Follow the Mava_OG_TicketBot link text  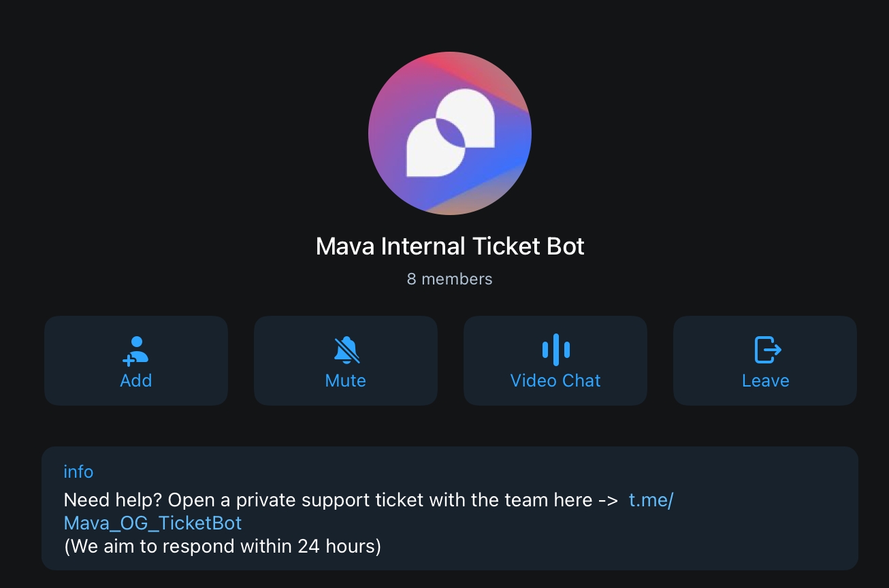pos(152,523)
